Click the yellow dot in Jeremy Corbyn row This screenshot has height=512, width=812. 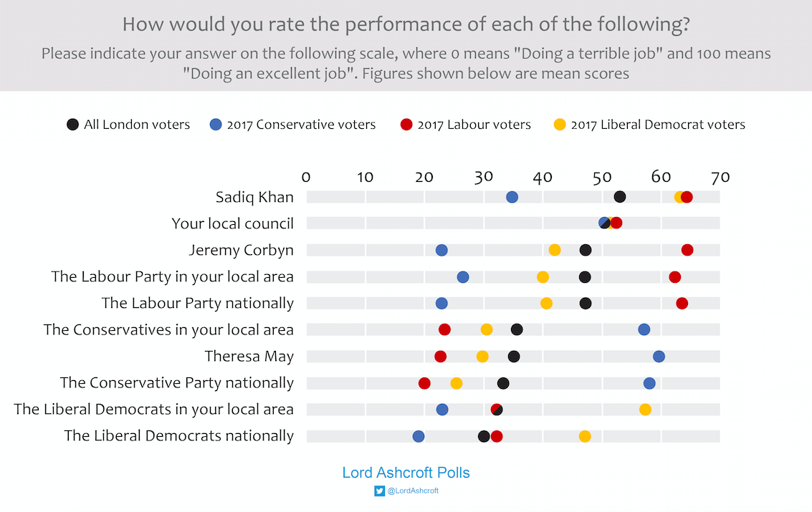click(x=554, y=250)
